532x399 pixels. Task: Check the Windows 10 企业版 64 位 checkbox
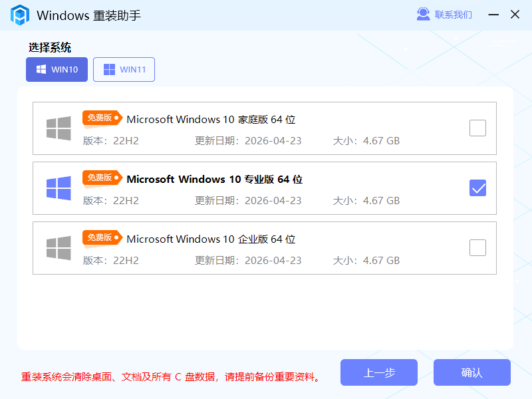tap(477, 247)
